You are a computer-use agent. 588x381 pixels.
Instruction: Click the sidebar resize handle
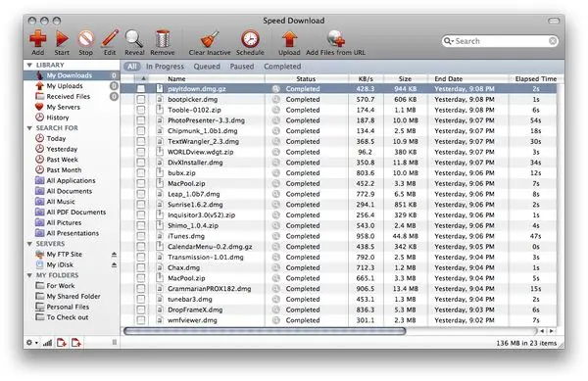tap(115, 343)
